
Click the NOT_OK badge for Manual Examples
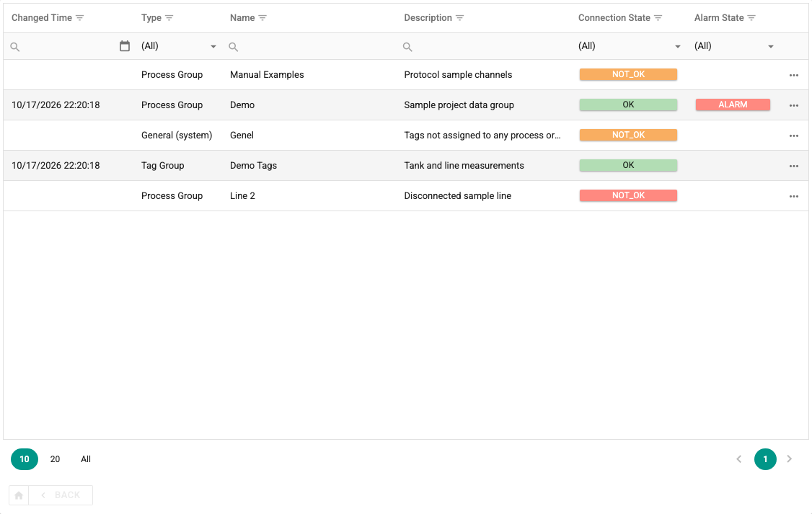pyautogui.click(x=628, y=74)
